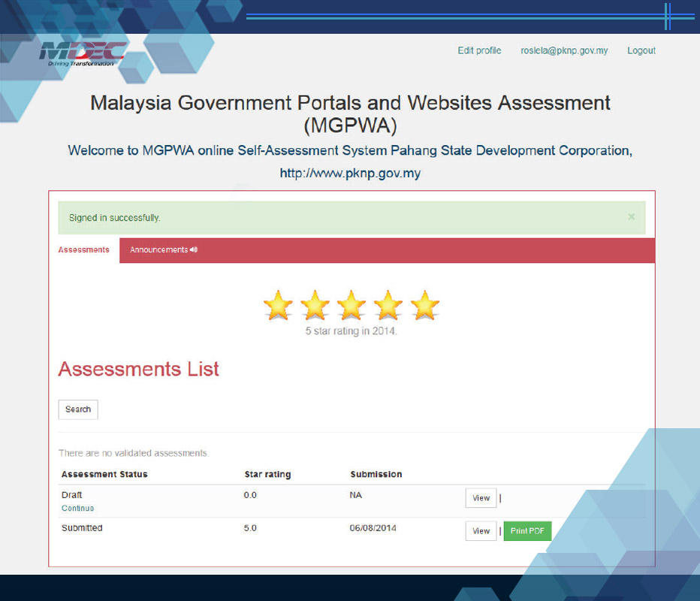The image size is (700, 601).
Task: Click the http://www.pknp.gov.my website address
Action: point(350,174)
